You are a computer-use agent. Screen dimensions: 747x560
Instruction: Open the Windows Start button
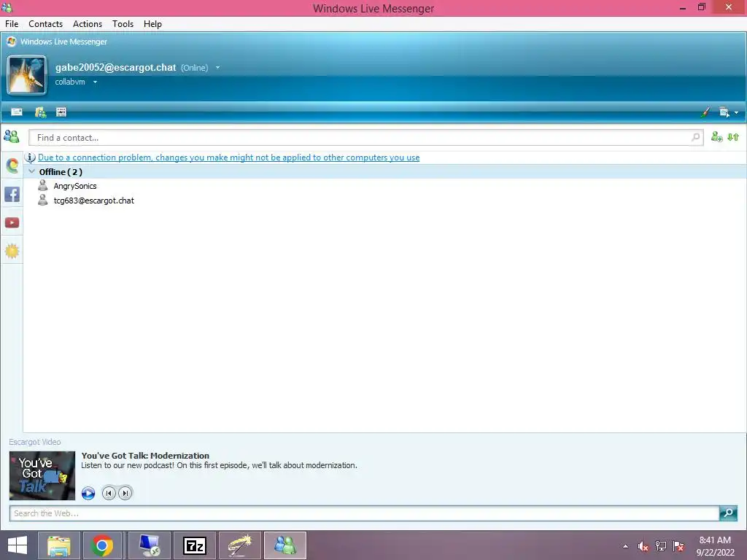click(18, 545)
